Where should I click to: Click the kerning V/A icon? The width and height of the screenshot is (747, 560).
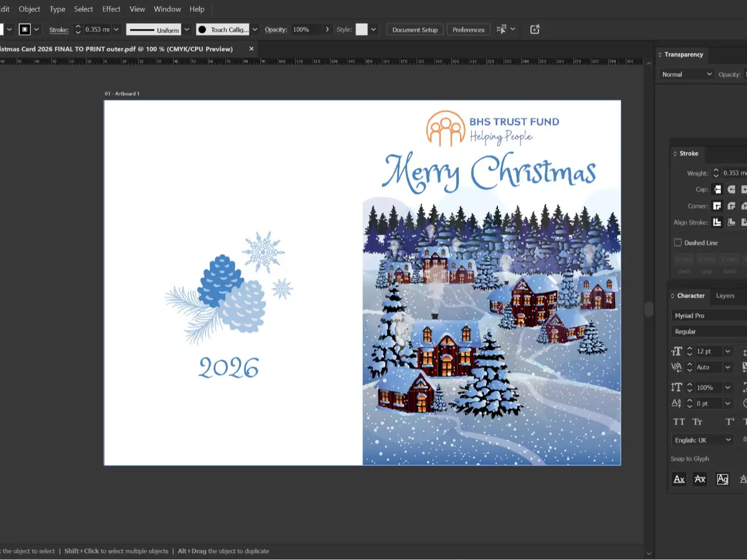click(x=677, y=367)
